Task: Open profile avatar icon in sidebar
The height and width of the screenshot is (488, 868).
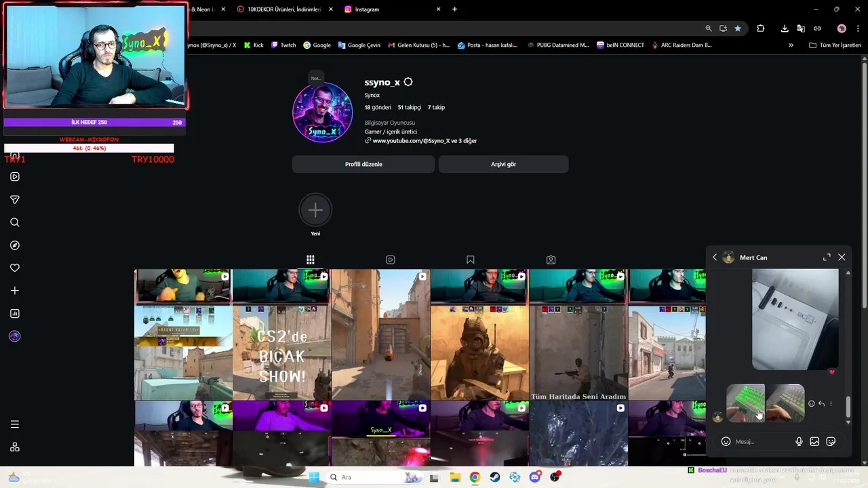Action: 15,336
